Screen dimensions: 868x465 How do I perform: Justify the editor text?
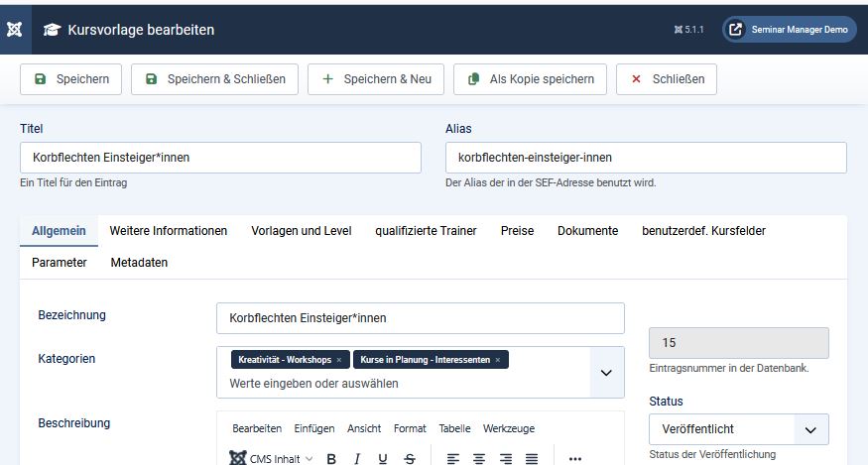[532, 458]
